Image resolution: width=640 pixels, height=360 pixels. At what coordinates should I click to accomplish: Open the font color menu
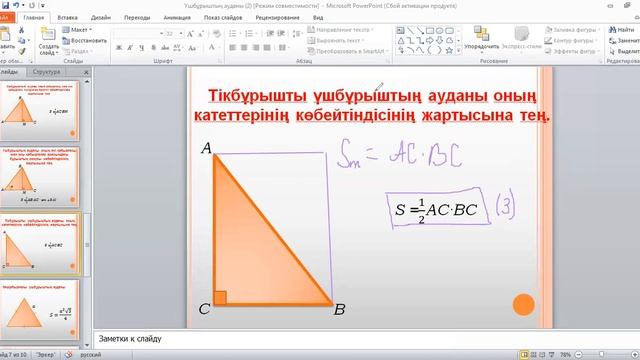(213, 48)
